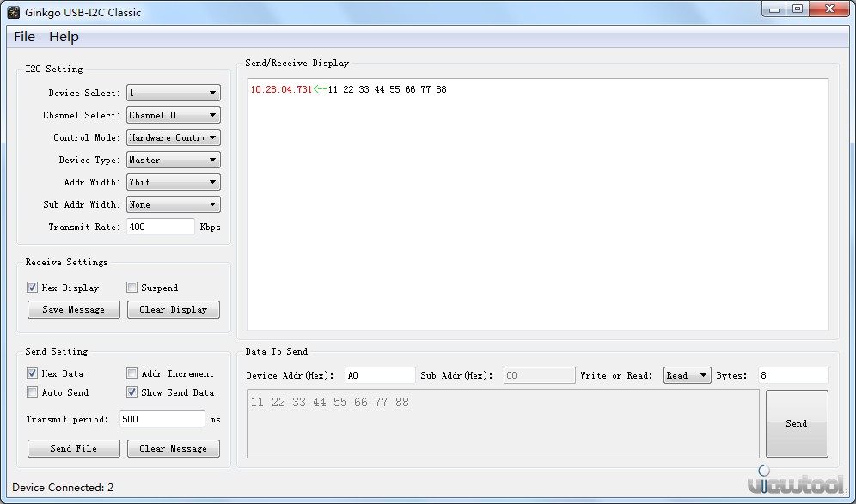Viewport: 856px width, 504px height.
Task: Click the Clear Display button
Action: point(174,309)
